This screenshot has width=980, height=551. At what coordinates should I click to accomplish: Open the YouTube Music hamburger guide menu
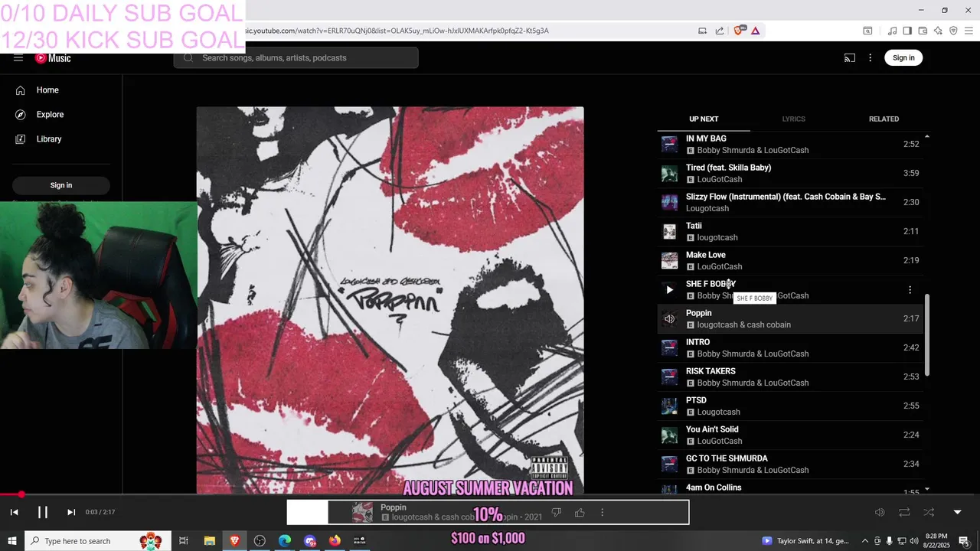[x=18, y=58]
